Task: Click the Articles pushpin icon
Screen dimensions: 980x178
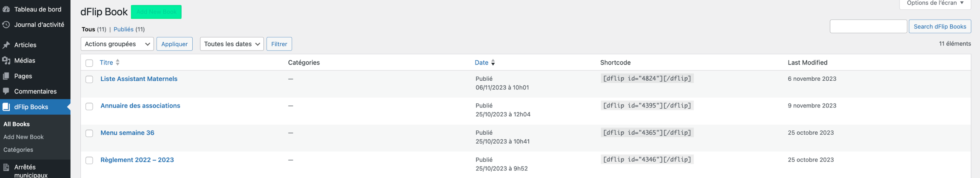Action: pos(6,45)
